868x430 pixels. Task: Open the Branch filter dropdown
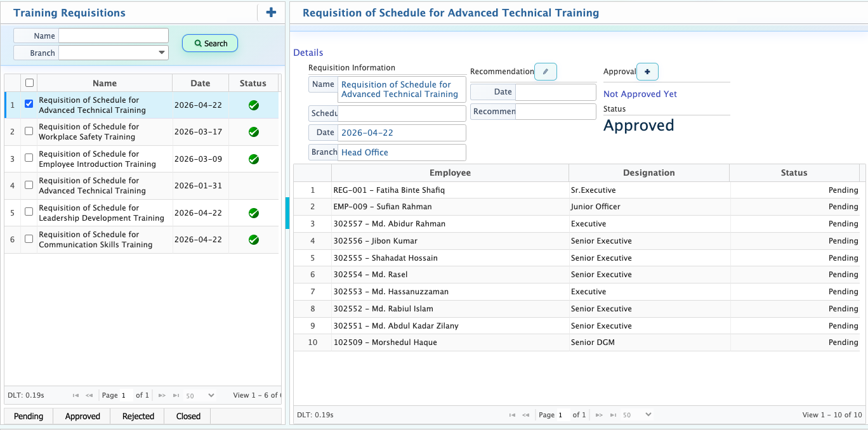pos(162,53)
